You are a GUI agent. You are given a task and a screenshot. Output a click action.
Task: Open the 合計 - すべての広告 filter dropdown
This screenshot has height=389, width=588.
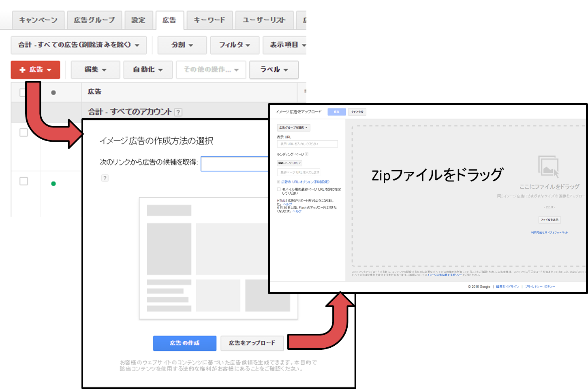(x=79, y=45)
